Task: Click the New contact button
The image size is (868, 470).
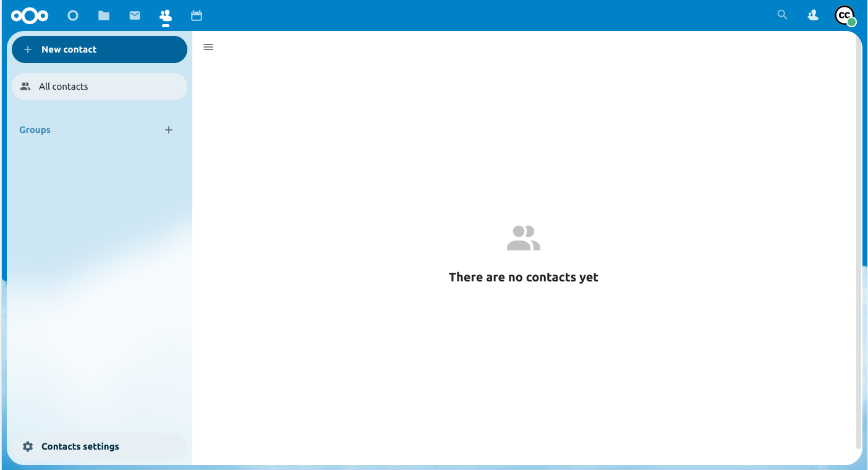Action: pos(99,49)
